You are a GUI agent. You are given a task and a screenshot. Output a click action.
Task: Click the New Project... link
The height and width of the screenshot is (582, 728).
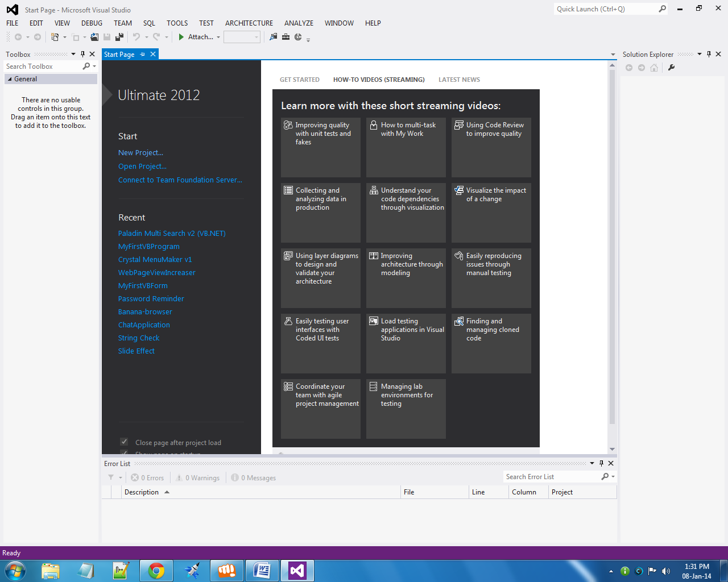point(140,152)
